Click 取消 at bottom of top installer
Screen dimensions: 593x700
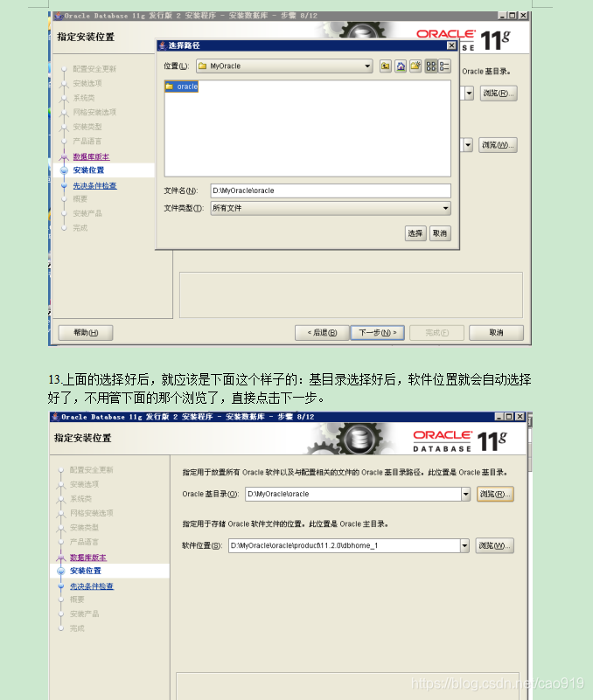pyautogui.click(x=496, y=333)
